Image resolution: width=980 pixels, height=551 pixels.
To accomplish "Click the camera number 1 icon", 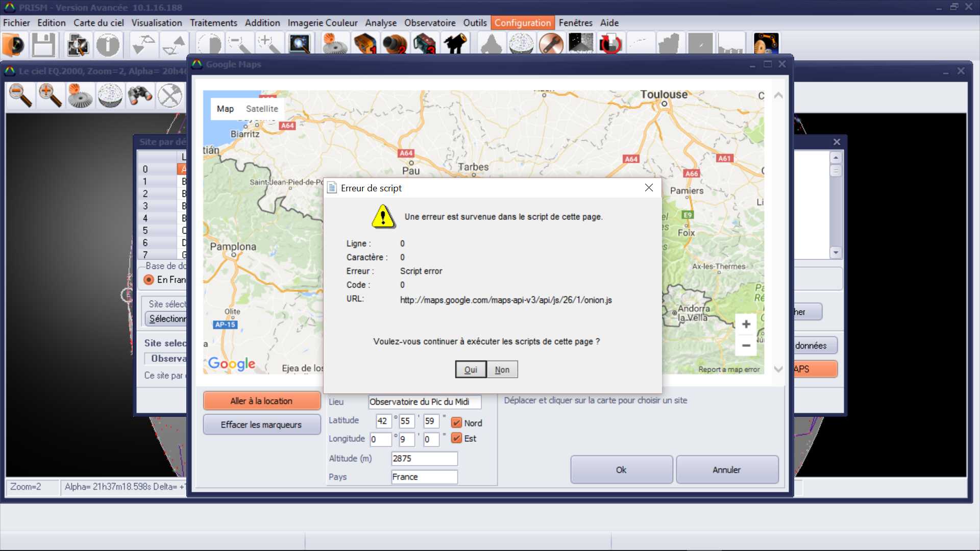I will click(x=365, y=44).
